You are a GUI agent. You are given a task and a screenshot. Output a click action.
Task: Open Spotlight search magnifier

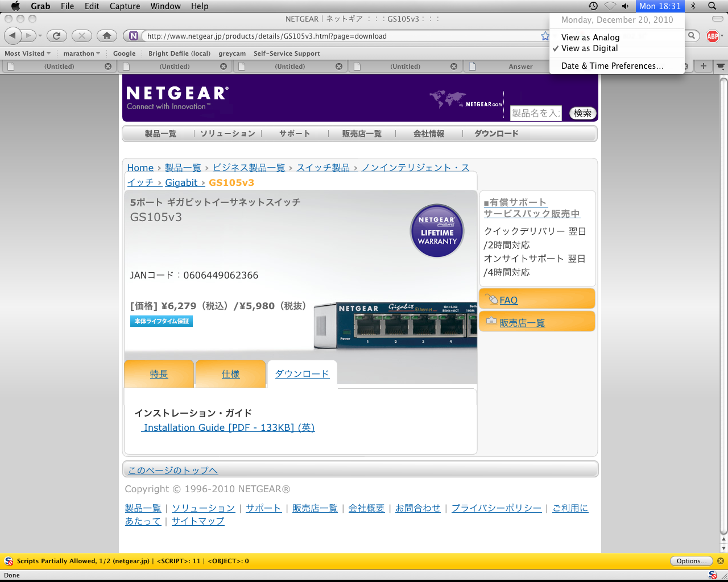712,6
